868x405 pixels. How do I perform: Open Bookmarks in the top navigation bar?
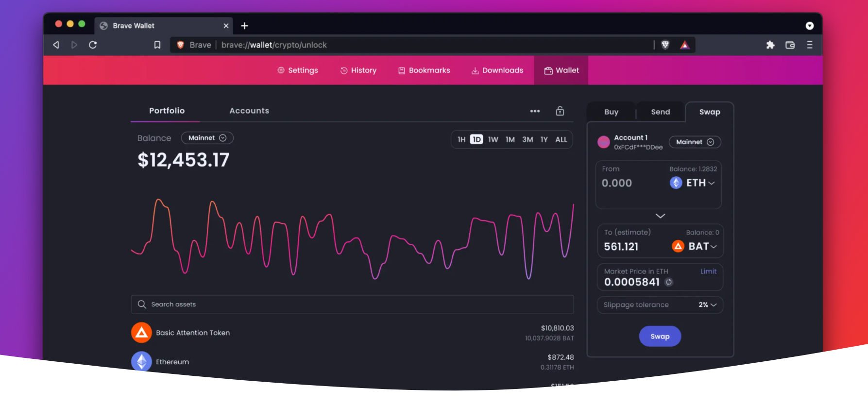pyautogui.click(x=424, y=70)
